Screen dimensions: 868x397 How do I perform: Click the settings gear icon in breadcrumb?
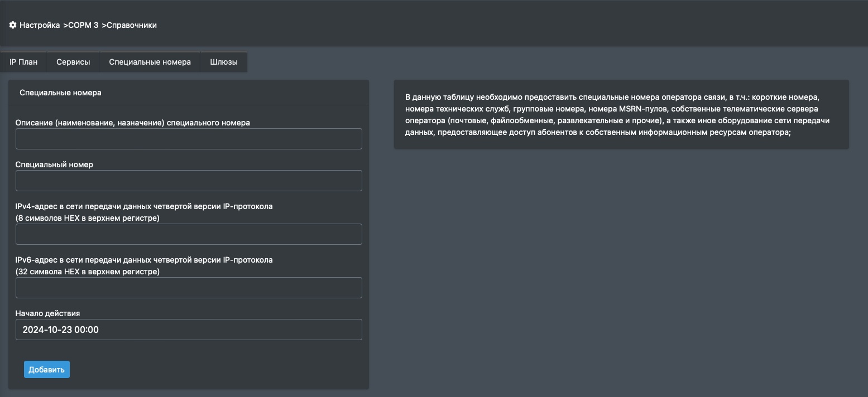(x=13, y=25)
